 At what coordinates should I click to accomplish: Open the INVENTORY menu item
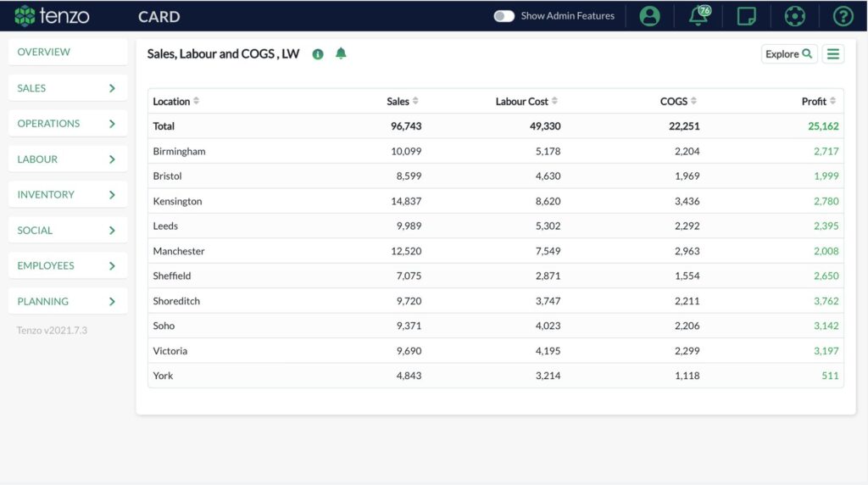point(68,194)
